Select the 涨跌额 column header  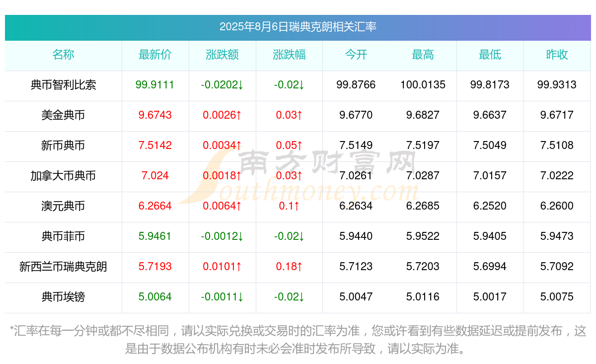[222, 55]
